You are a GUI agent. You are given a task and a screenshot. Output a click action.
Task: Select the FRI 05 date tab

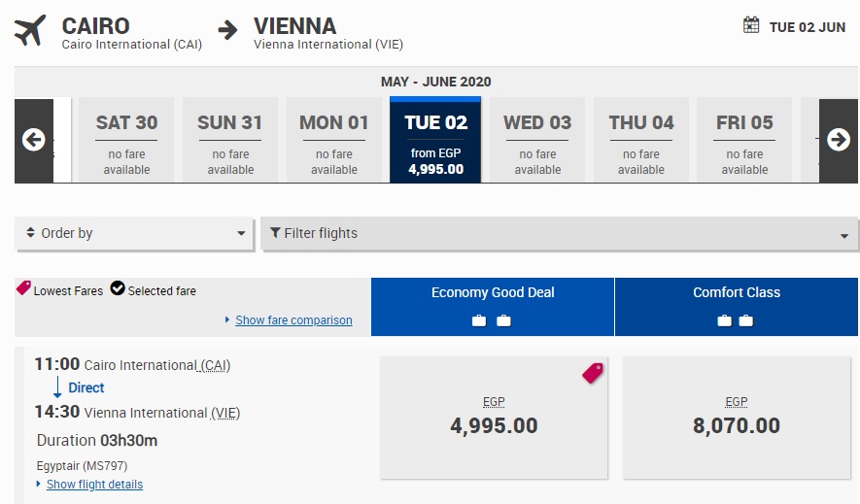pos(744,140)
